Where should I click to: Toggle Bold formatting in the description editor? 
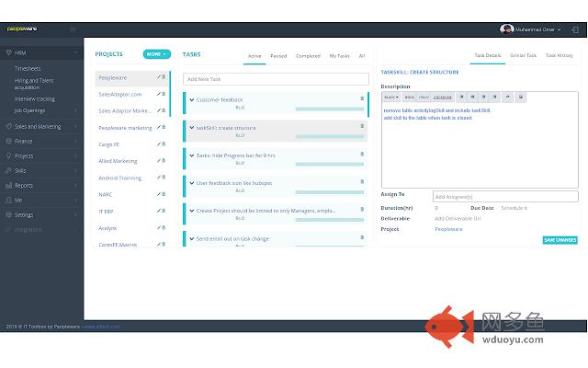[410, 97]
